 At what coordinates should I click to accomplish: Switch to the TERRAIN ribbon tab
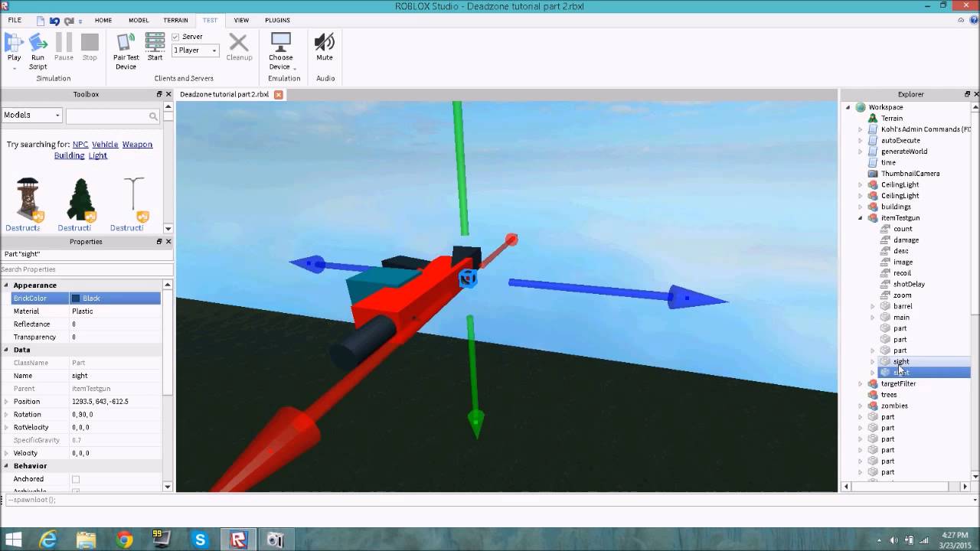[x=176, y=21]
